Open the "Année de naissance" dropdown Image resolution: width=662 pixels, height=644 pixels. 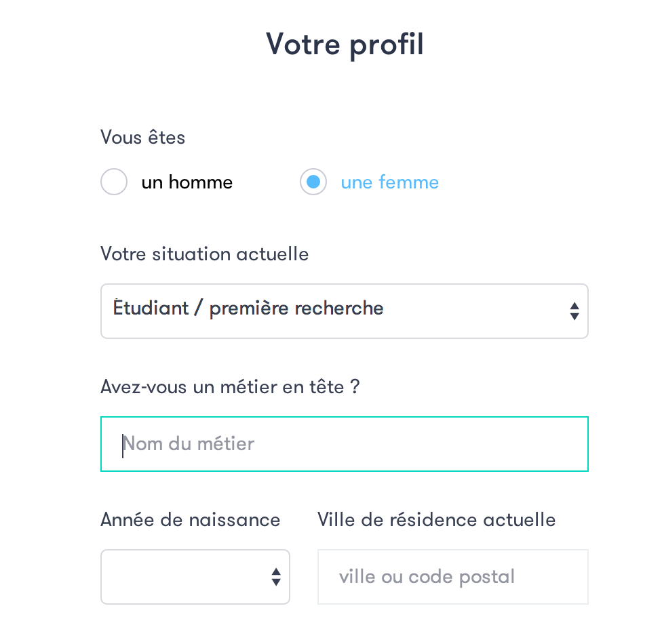(x=195, y=577)
